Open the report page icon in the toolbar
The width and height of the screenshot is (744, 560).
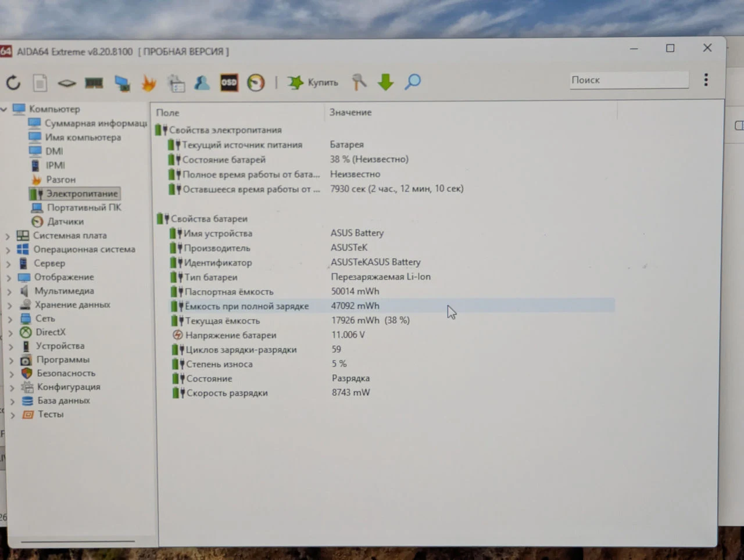pos(40,83)
